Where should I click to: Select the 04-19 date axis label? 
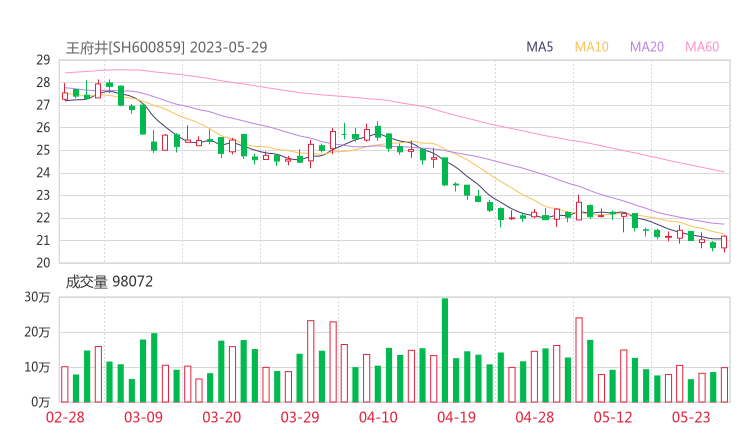coord(456,418)
